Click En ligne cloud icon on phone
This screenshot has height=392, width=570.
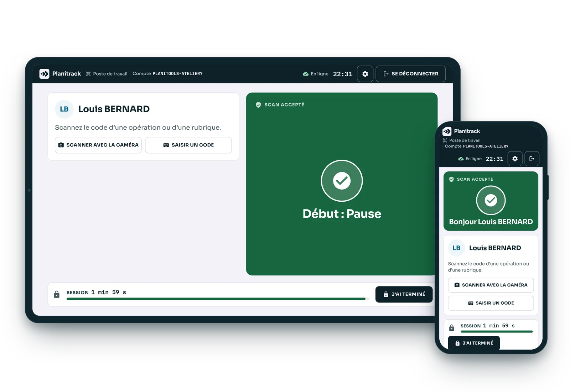[461, 159]
